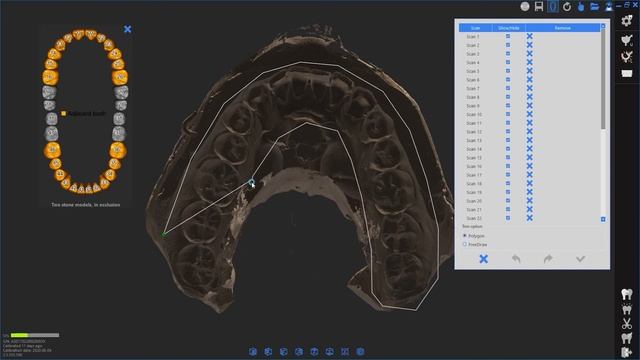Image resolution: width=640 pixels, height=360 pixels.
Task: Click the Remove column header
Action: (563, 28)
